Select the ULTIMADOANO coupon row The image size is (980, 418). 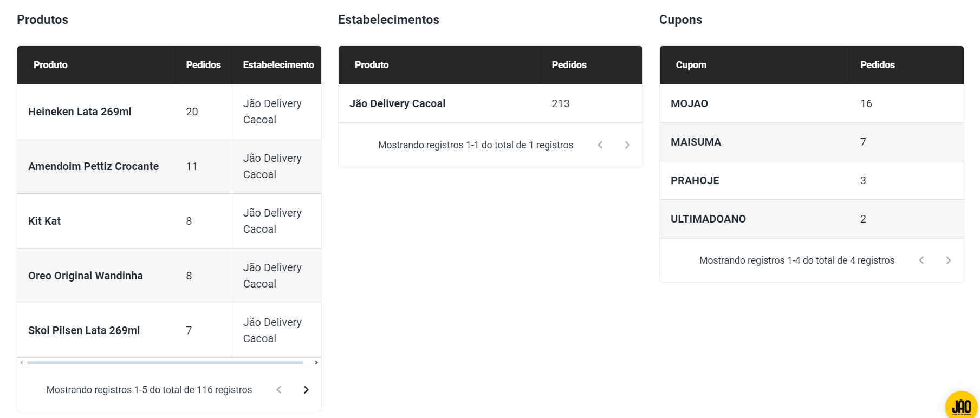(708, 219)
